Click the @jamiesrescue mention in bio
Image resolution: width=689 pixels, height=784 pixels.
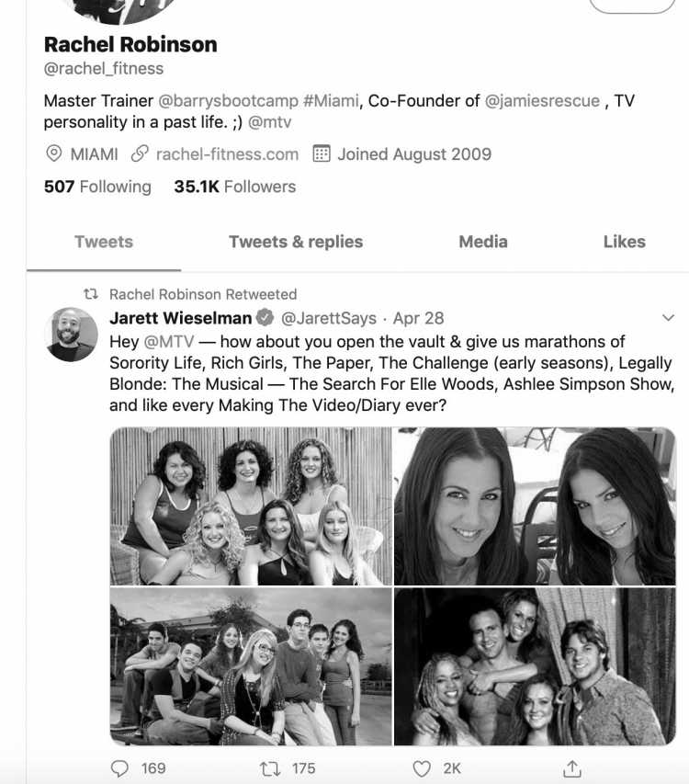point(542,101)
